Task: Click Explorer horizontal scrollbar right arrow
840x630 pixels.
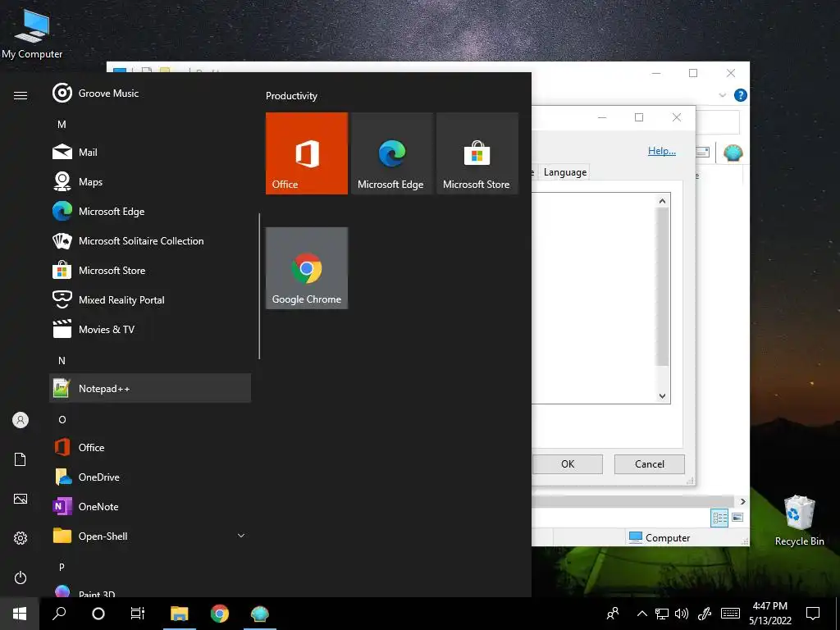Action: (x=742, y=501)
